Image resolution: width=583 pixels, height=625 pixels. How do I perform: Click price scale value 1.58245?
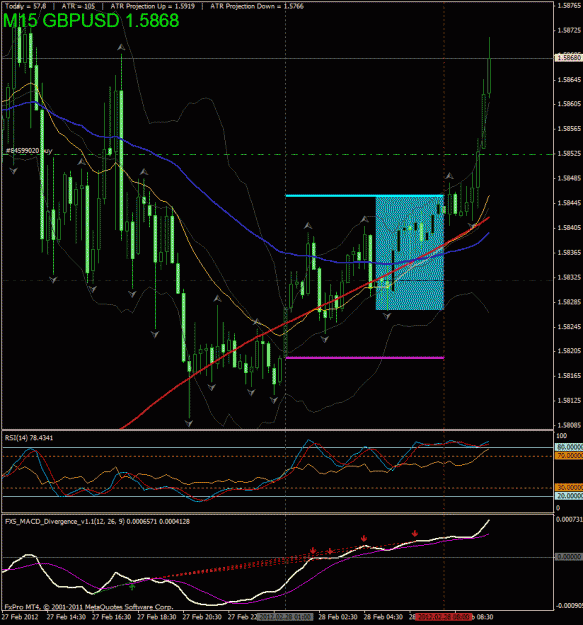pyautogui.click(x=569, y=326)
